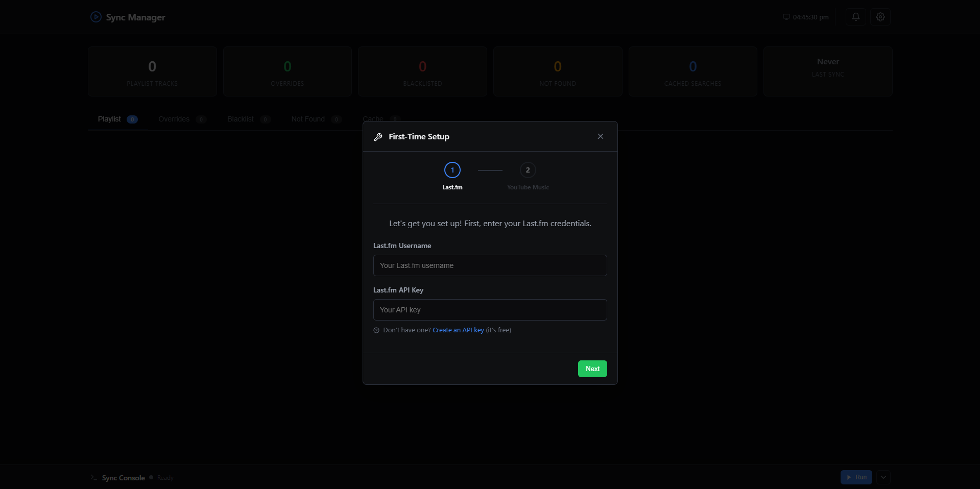Select step 2 YouTube Music in the wizard
The image size is (980, 489).
click(x=527, y=170)
